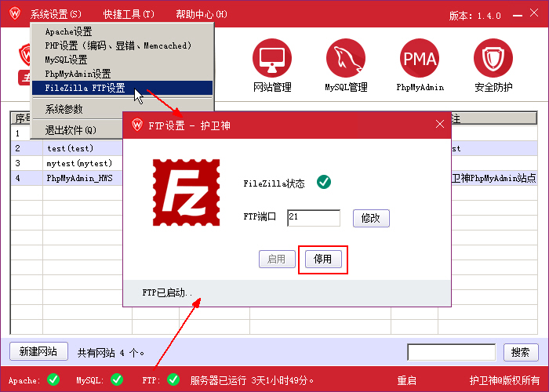Click the 护卫神 logo in main title bar

click(x=15, y=13)
